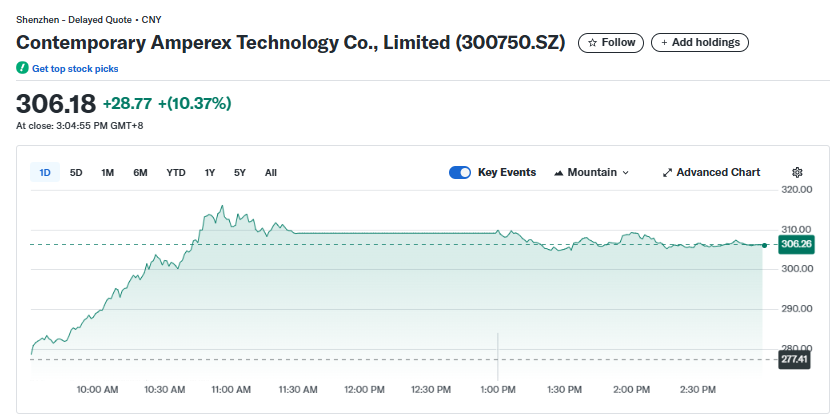Show the YTD range
Image resolution: width=840 pixels, height=419 pixels.
176,173
